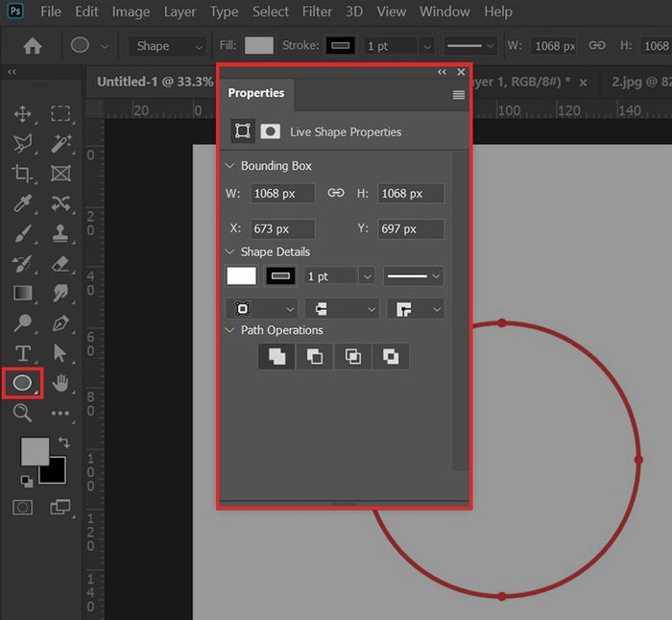
Task: Select the Content-Aware Move tool
Action: coord(60,203)
